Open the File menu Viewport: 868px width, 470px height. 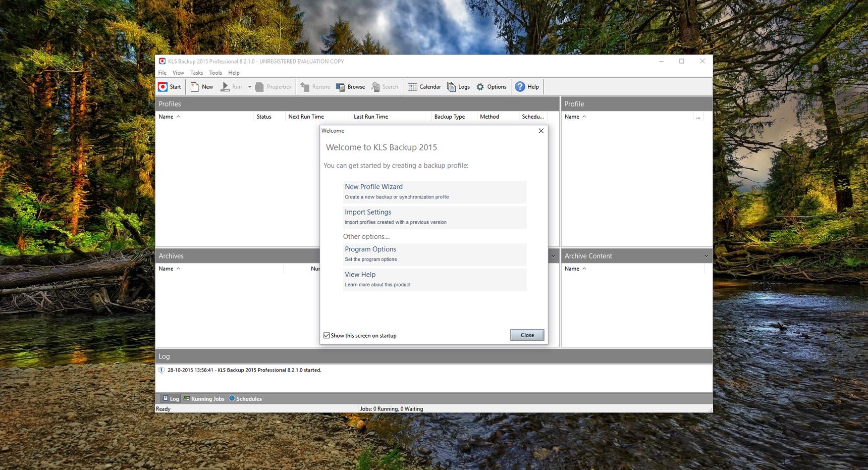[162, 73]
